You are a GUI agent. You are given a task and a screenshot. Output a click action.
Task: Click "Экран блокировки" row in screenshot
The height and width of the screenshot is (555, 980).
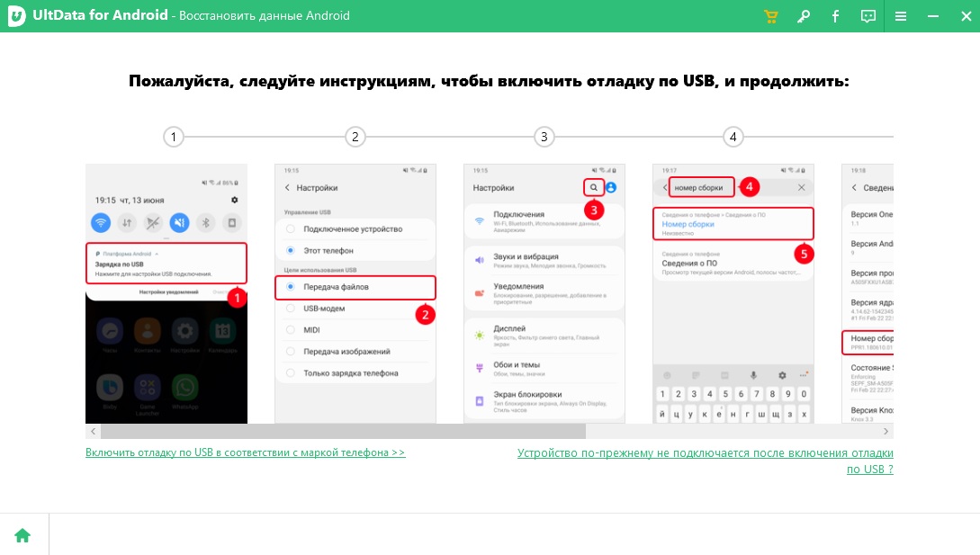point(544,400)
